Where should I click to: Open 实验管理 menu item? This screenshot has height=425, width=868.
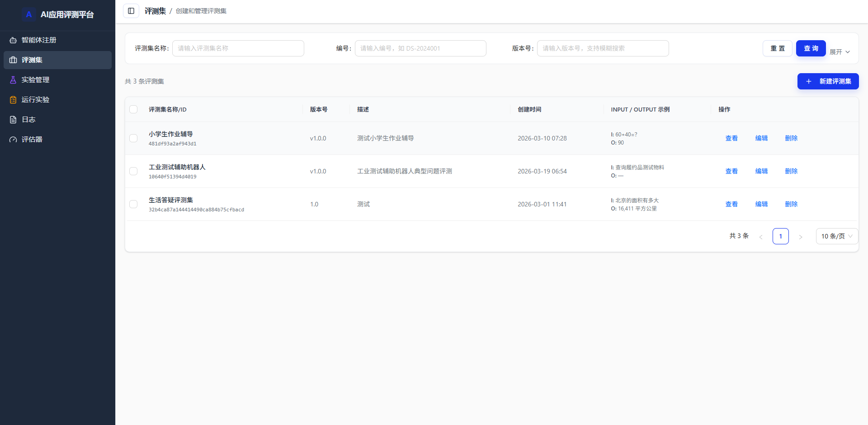[57, 80]
